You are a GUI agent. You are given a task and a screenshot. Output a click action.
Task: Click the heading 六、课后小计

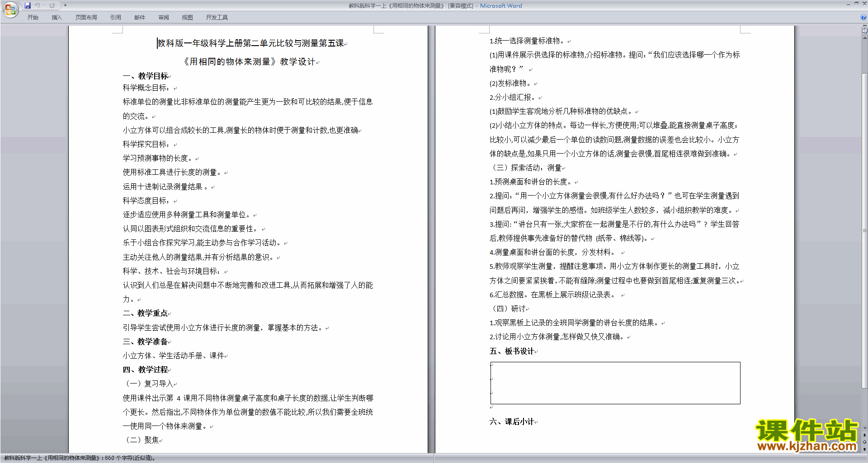pos(512,421)
